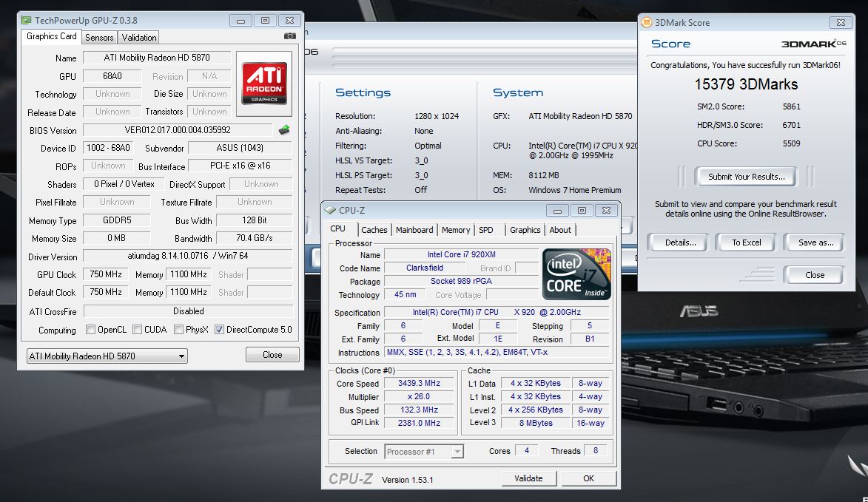Click the 3DMark Score window icon
This screenshot has height=502, width=868.
pyautogui.click(x=646, y=23)
